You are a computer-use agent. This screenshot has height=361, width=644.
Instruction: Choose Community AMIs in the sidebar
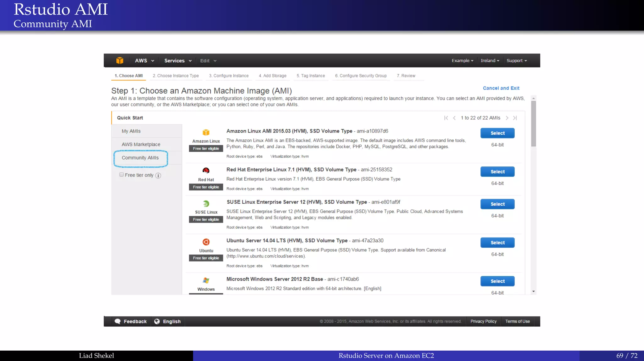[x=140, y=158]
